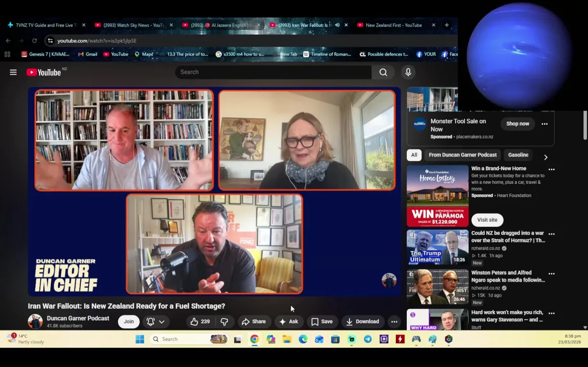588x367 pixels.
Task: Open weather widget showing 14°C Partly cloudy
Action: click(x=25, y=339)
